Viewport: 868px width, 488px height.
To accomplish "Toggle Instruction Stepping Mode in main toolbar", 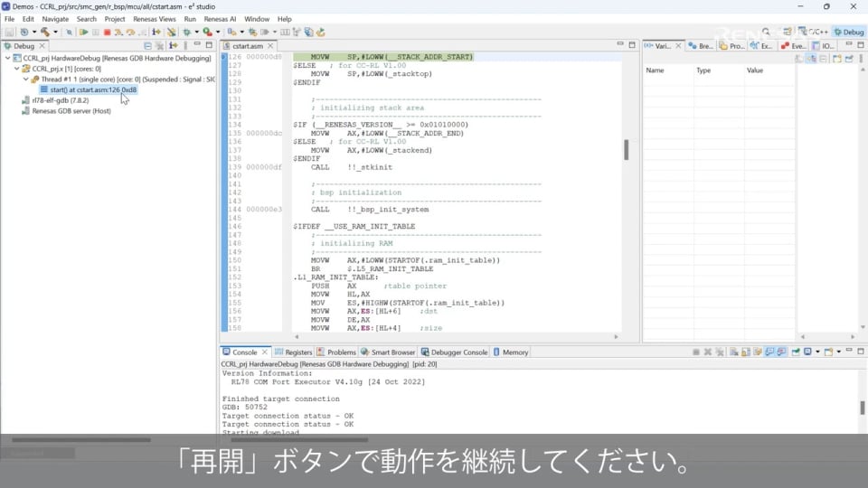I will (x=156, y=33).
